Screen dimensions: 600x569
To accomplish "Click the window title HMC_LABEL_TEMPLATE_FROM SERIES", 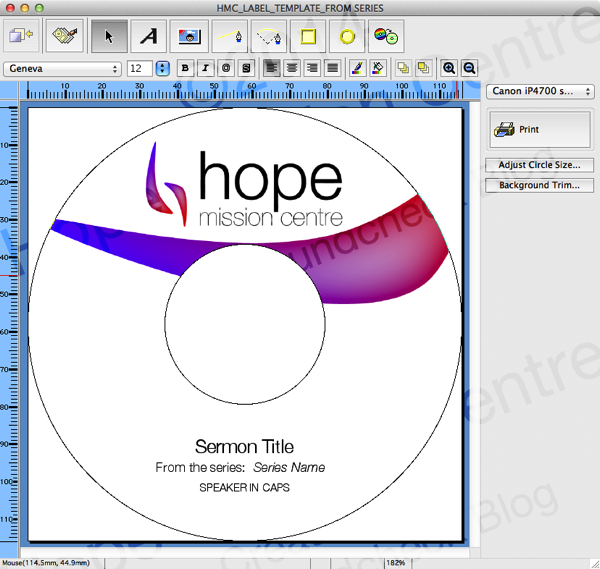I will tap(300, 8).
